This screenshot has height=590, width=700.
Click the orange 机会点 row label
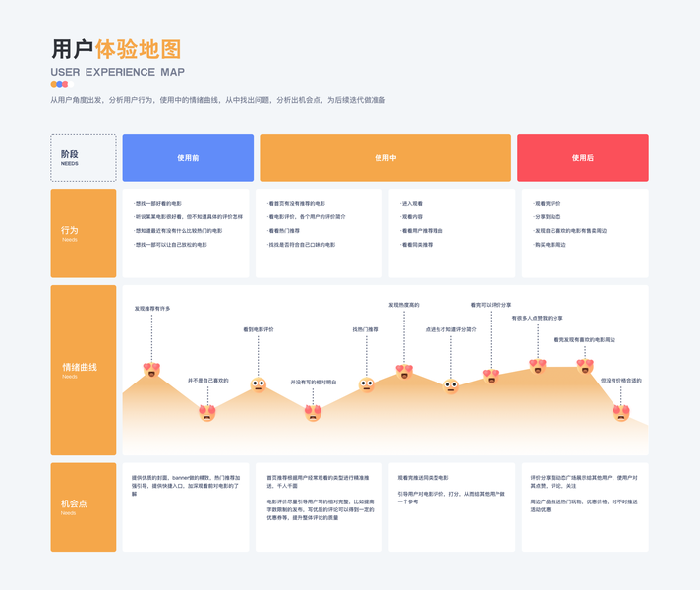click(x=84, y=507)
